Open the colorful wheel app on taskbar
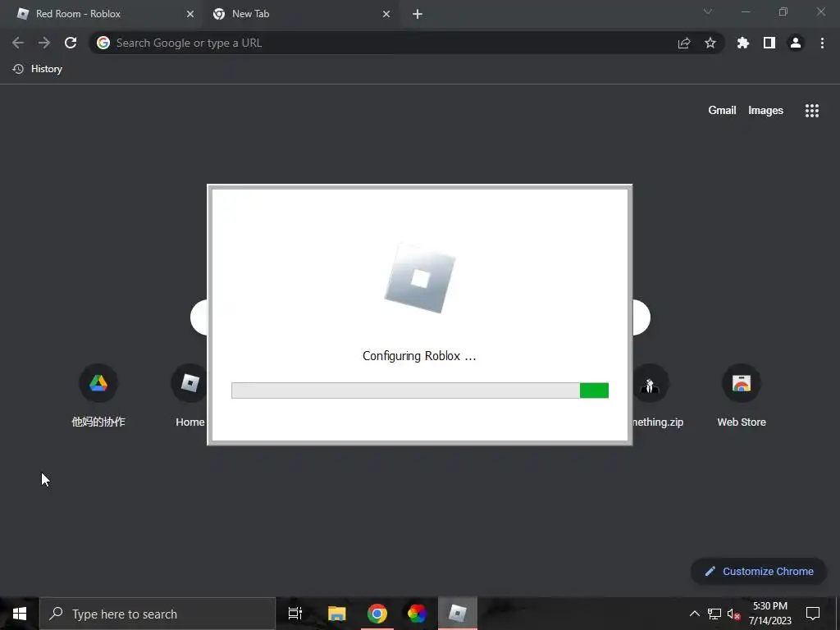 [x=417, y=614]
